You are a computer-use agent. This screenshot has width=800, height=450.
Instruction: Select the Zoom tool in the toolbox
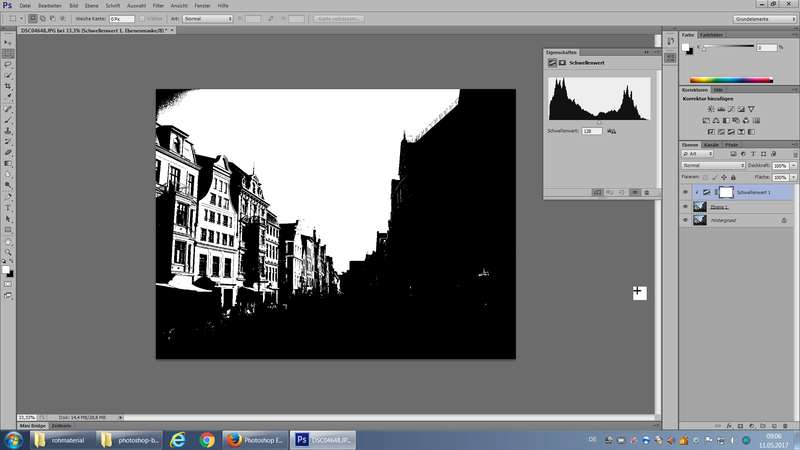(x=8, y=251)
